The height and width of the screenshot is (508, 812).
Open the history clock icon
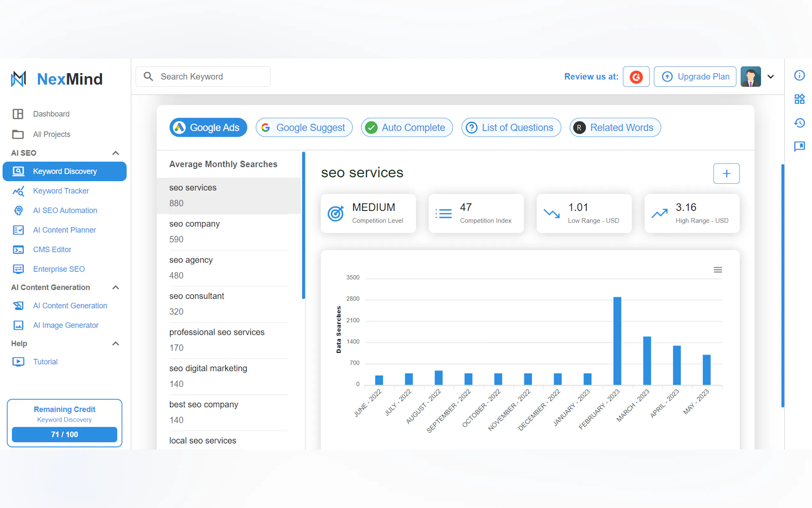tap(799, 123)
